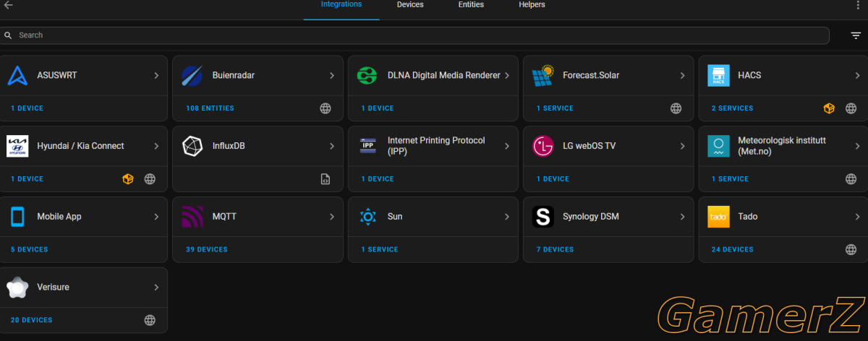Screen dimensions: 868x341
Task: Click the LG webOS TV logo
Action: pos(542,146)
